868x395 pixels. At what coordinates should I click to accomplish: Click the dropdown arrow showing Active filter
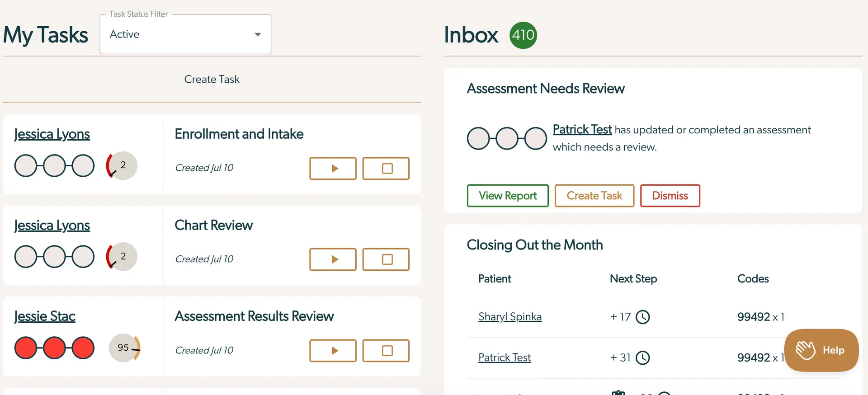[x=258, y=34]
